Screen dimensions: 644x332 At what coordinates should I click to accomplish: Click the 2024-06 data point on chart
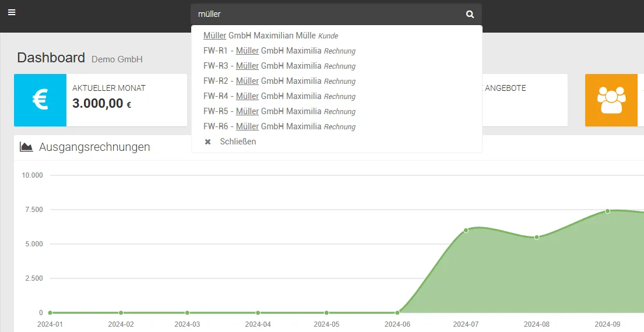397,313
